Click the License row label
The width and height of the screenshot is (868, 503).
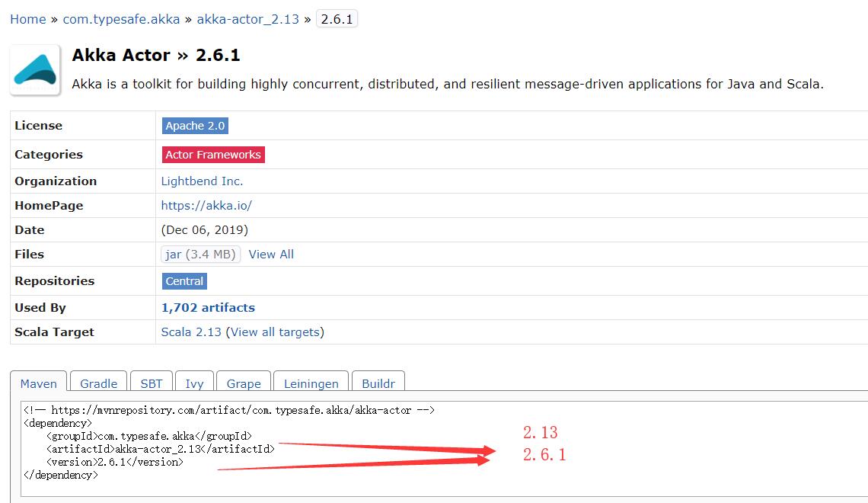38,126
